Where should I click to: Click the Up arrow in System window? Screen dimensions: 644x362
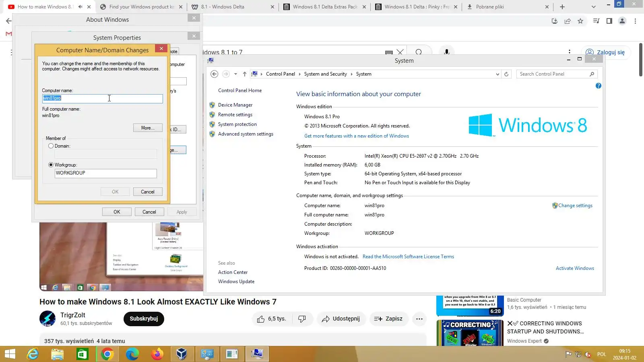244,74
